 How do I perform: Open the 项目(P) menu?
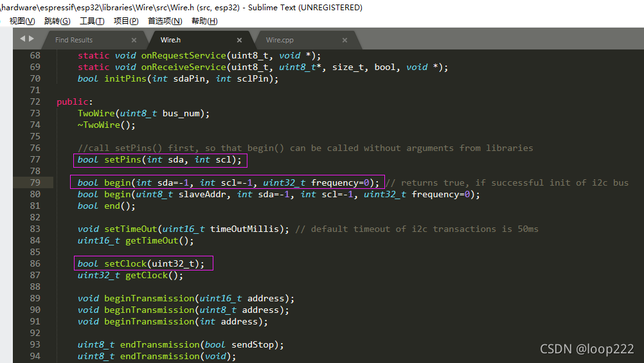pos(126,21)
